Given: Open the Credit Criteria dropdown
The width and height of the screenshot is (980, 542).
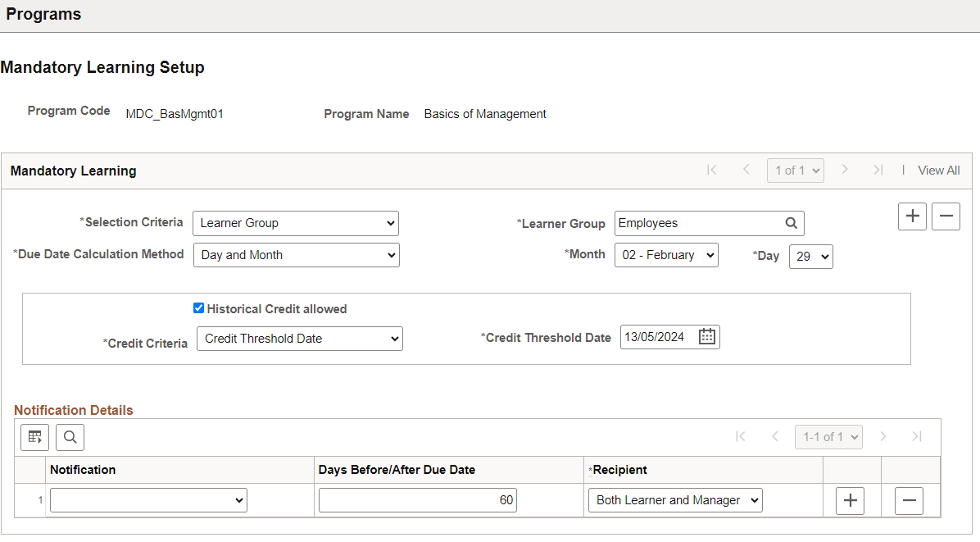Looking at the screenshot, I should pos(299,339).
